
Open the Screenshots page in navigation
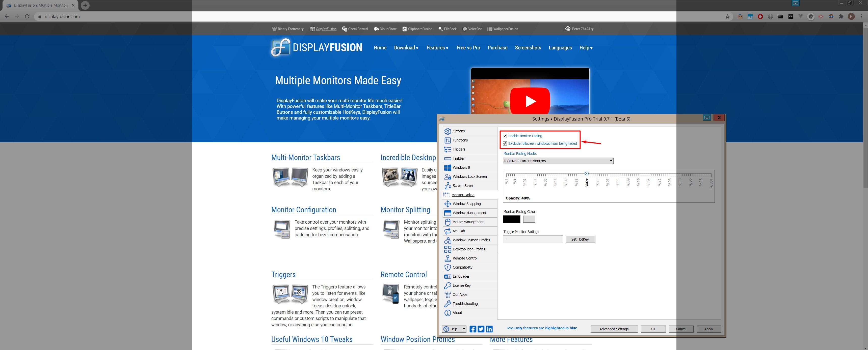528,48
